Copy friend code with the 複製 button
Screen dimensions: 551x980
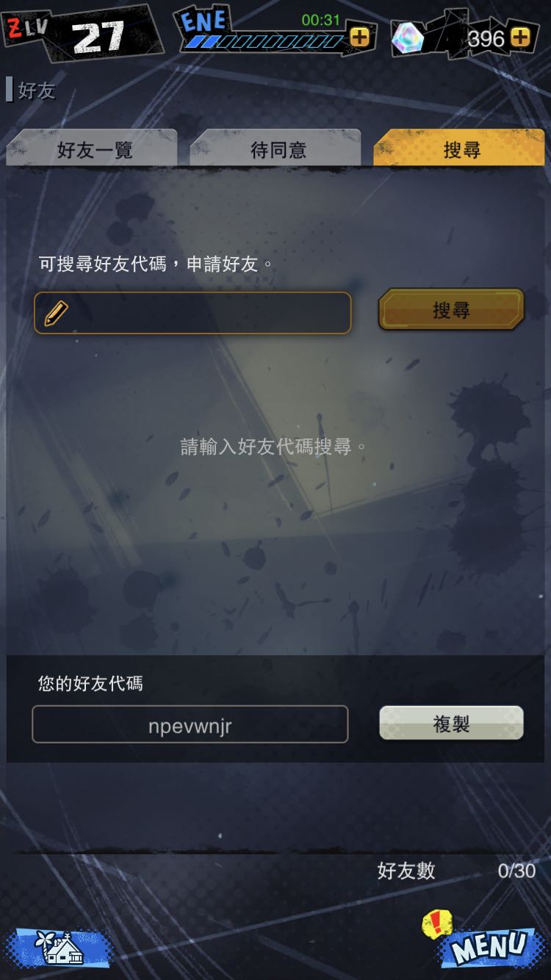click(x=451, y=724)
